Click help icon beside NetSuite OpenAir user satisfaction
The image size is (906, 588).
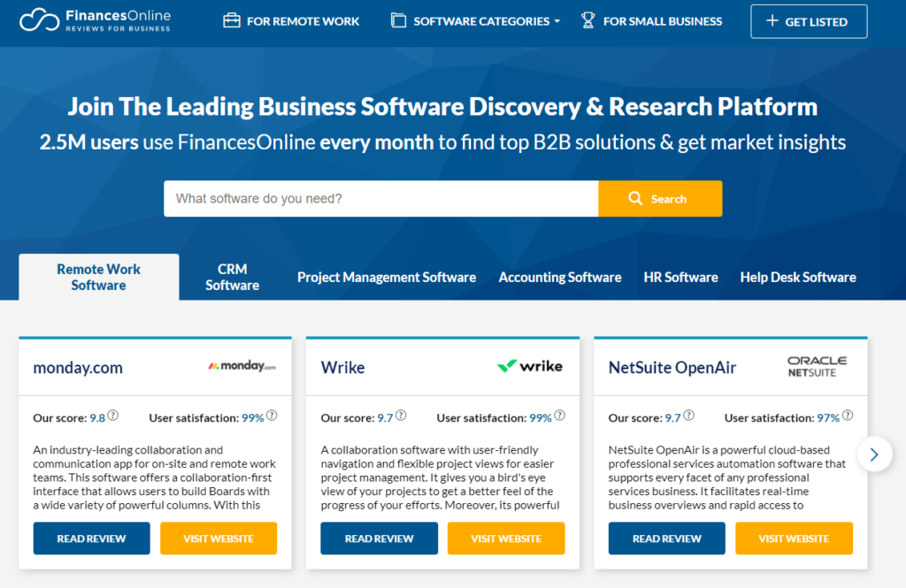pos(847,416)
